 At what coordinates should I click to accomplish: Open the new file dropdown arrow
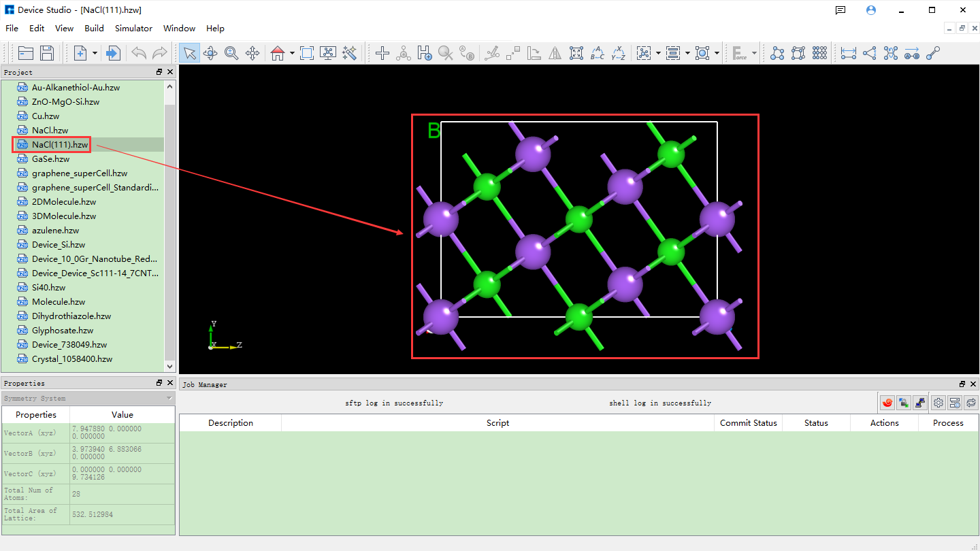pos(95,53)
